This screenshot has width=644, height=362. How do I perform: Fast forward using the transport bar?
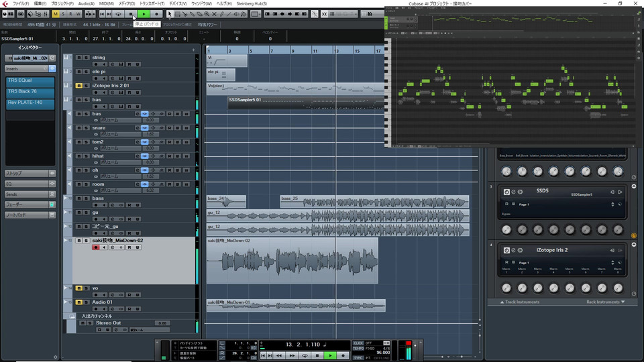[x=292, y=355]
